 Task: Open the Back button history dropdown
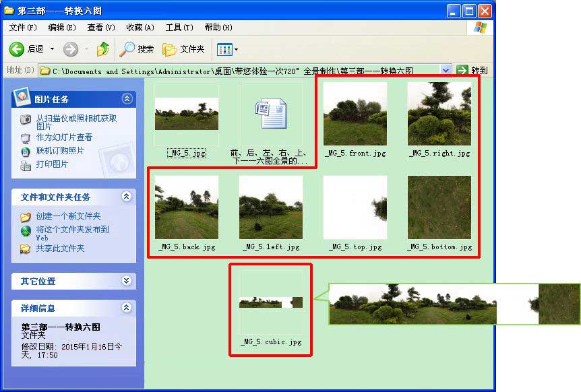(53, 49)
